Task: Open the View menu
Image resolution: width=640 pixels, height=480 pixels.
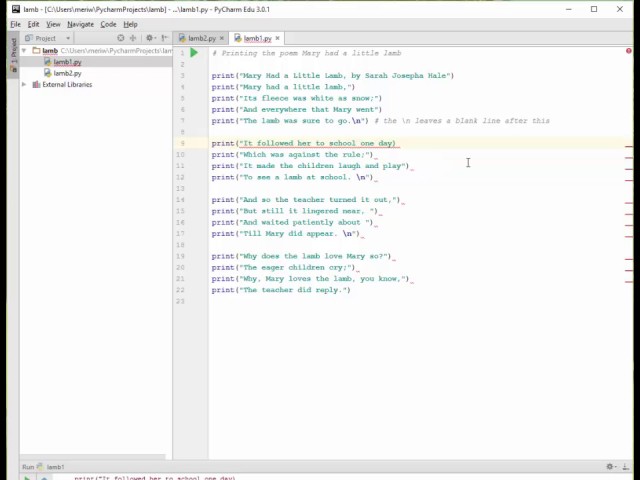Action: (53, 24)
